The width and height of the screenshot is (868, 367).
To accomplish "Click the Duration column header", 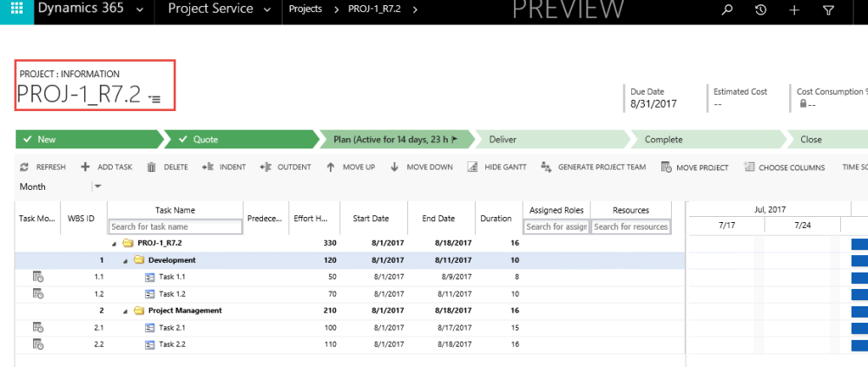I will click(x=496, y=218).
